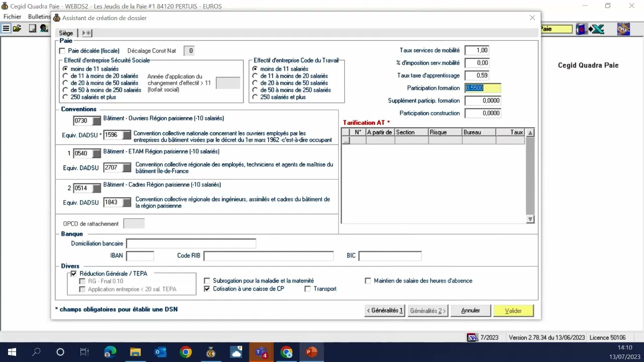Open Windows search from taskbar
The width and height of the screenshot is (644, 362).
[36, 352]
